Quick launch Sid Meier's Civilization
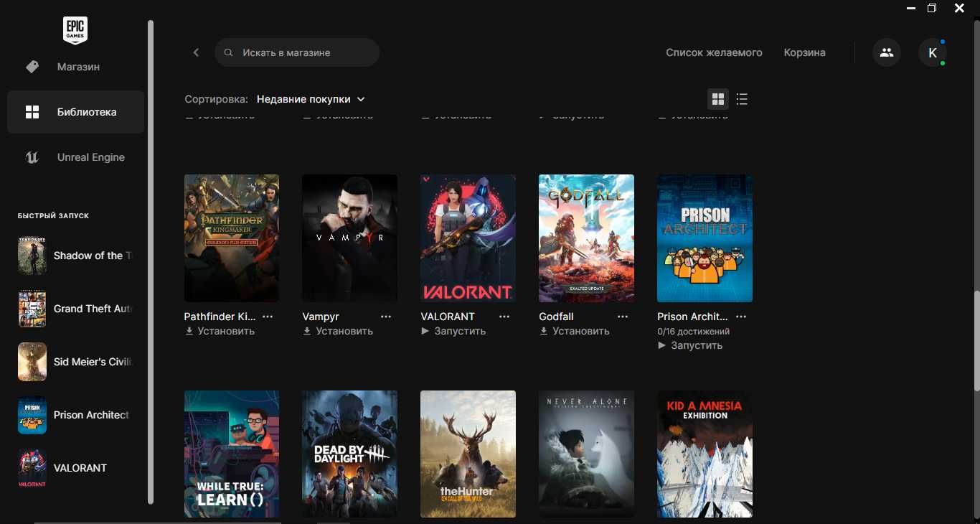Image resolution: width=980 pixels, height=524 pixels. pos(75,362)
